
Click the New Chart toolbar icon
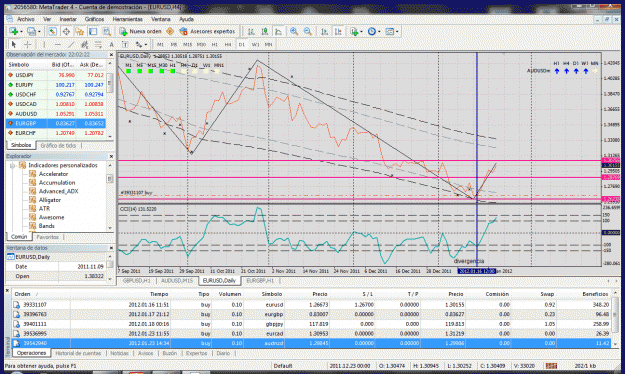click(13, 31)
